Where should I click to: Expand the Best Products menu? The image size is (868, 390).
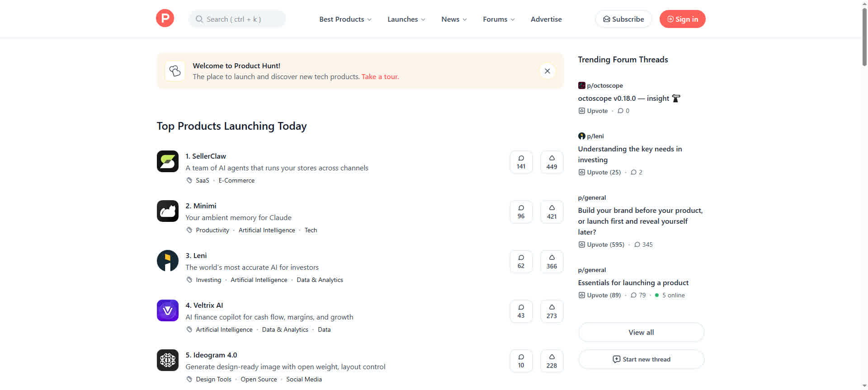coord(345,19)
